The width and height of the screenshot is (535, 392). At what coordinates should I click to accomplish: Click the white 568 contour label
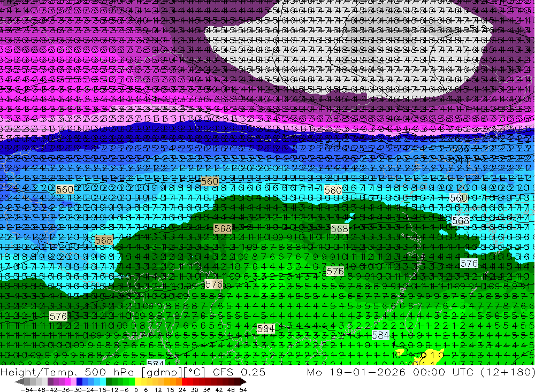click(x=460, y=221)
